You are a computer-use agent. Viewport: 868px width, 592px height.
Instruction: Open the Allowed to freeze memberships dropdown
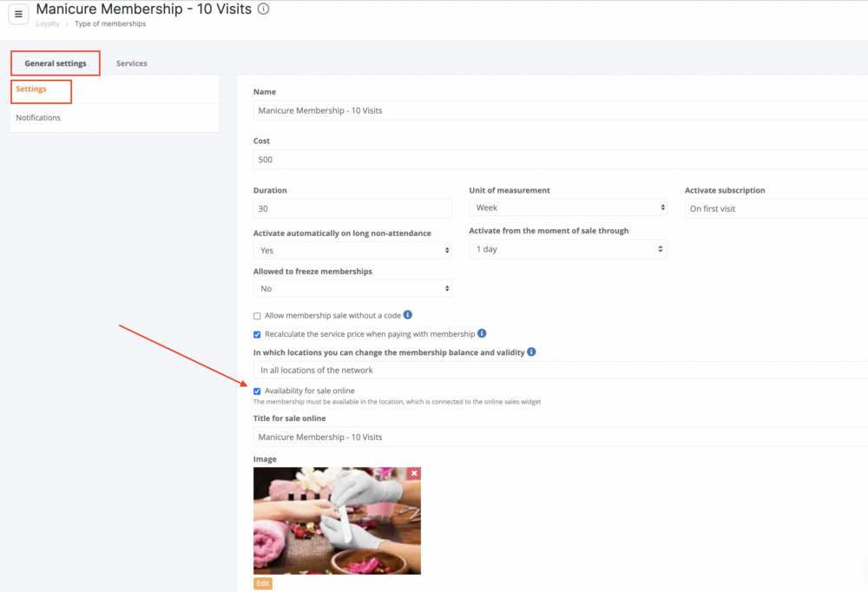[x=352, y=288]
